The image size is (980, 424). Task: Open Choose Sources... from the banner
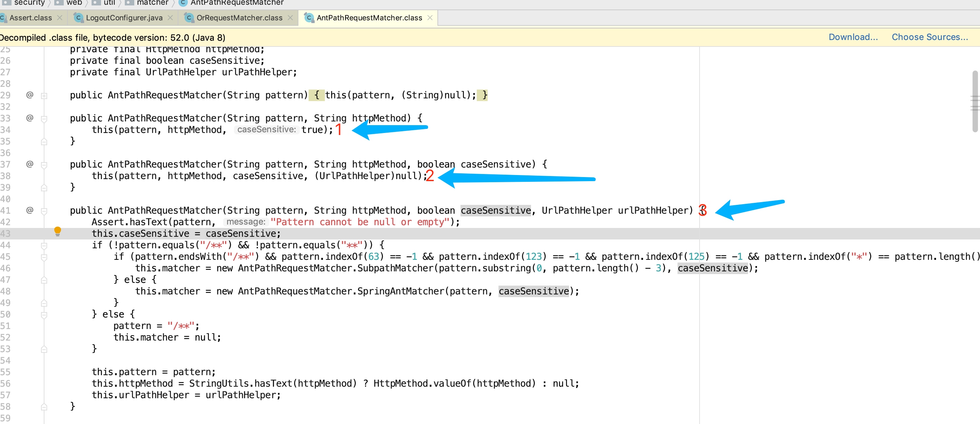point(930,37)
